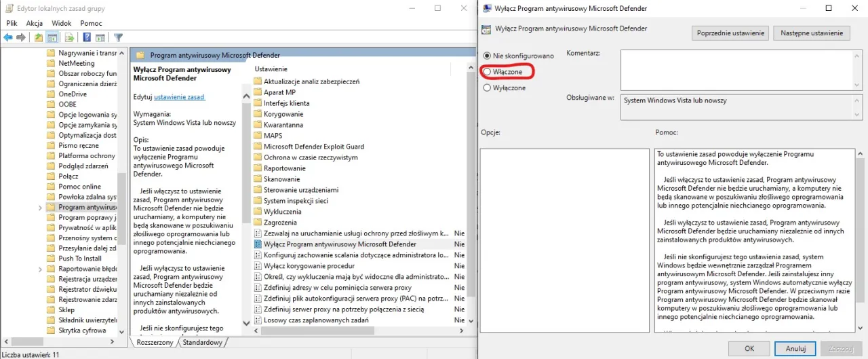Select Nie skonfigurowano radio button
Screen dimensions: 868x359
(487, 55)
